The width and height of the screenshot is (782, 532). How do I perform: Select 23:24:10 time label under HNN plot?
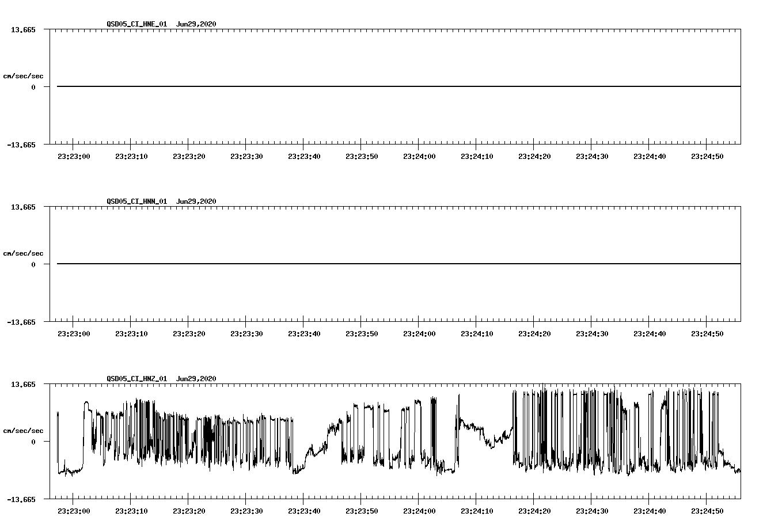click(x=477, y=333)
